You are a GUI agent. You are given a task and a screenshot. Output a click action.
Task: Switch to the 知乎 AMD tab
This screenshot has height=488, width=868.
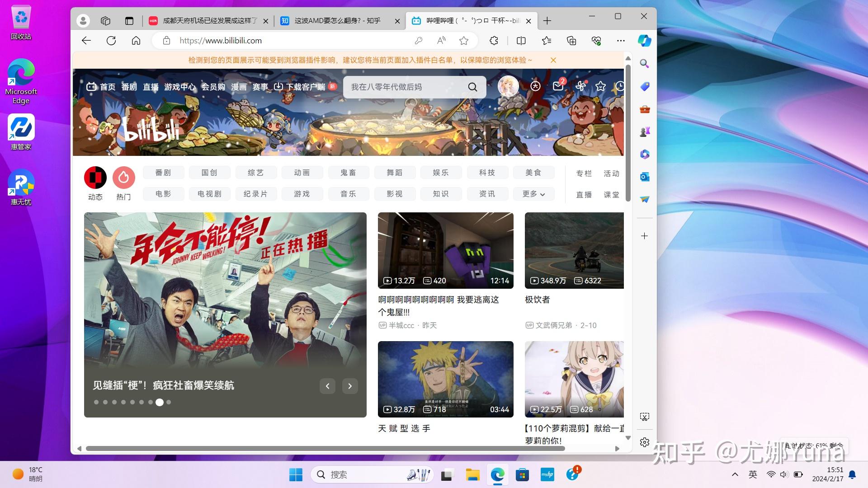337,21
